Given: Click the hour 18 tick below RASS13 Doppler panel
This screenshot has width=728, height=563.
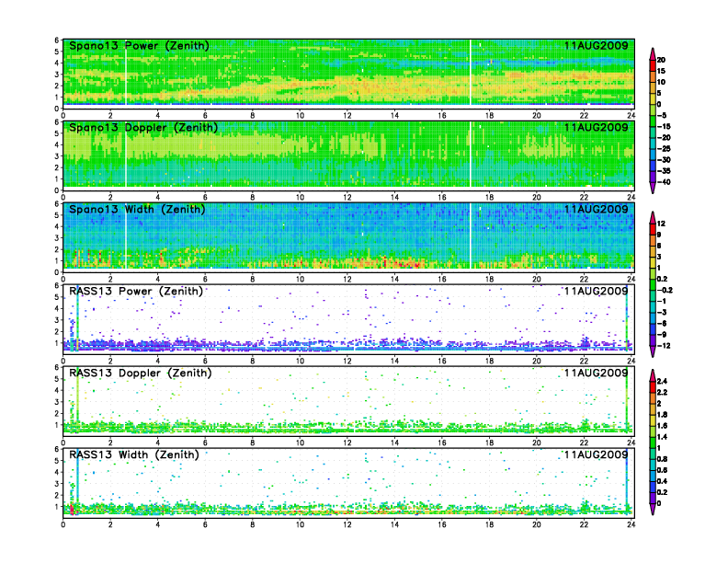Looking at the screenshot, I should (489, 442).
